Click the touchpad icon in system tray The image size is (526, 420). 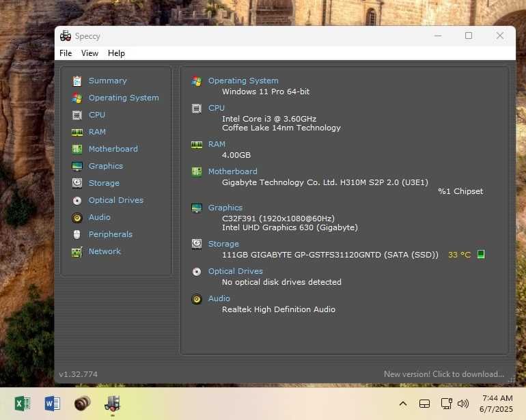click(x=424, y=404)
